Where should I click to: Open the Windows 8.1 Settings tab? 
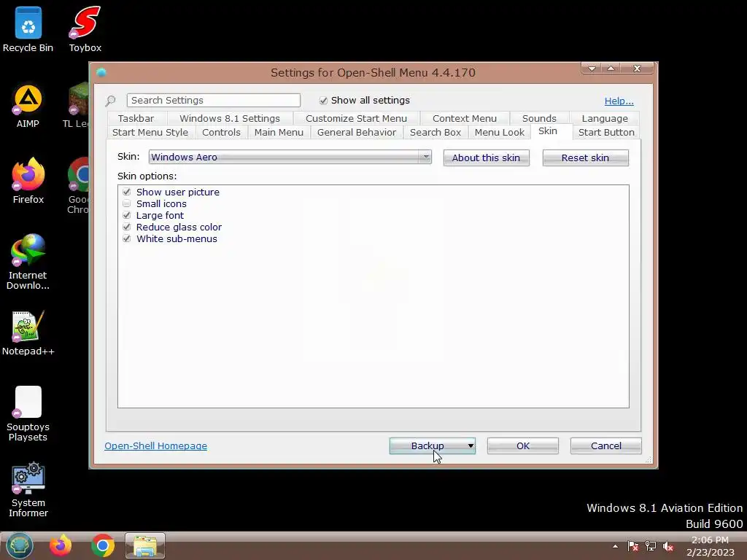(x=230, y=118)
